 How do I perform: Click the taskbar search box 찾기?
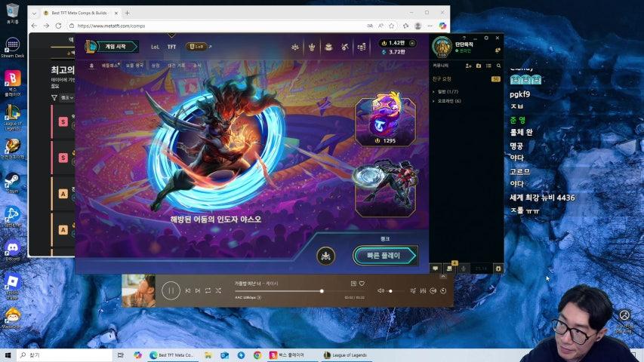click(65, 355)
